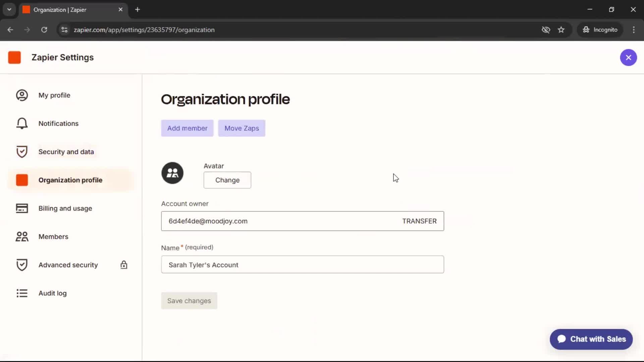644x362 pixels.
Task: Click the tracking protection eye icon
Action: tap(546, 30)
